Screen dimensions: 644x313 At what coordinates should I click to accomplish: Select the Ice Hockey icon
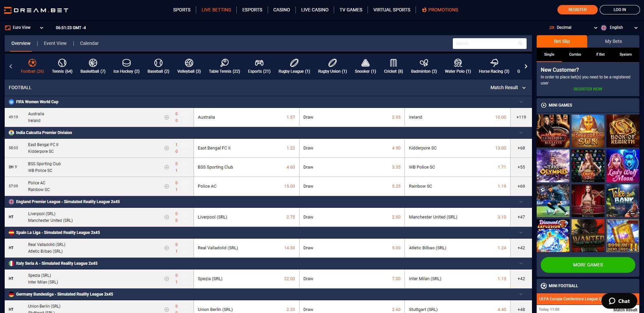pyautogui.click(x=126, y=64)
